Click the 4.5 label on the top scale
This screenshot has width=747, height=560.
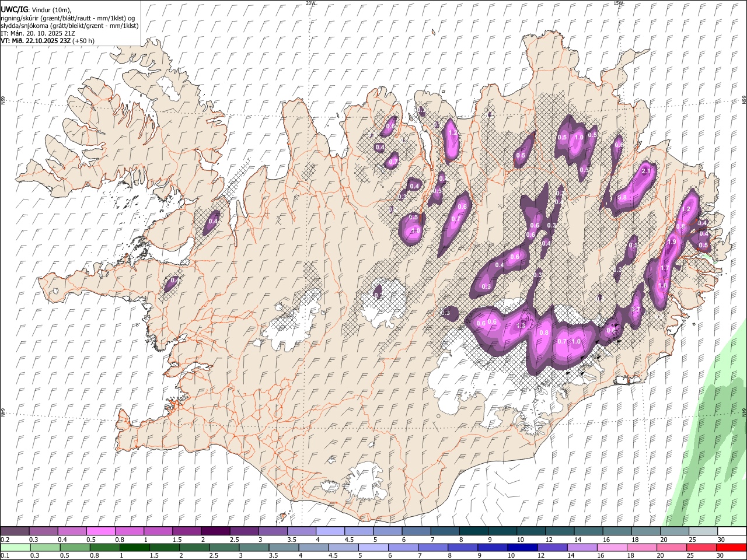point(349,540)
